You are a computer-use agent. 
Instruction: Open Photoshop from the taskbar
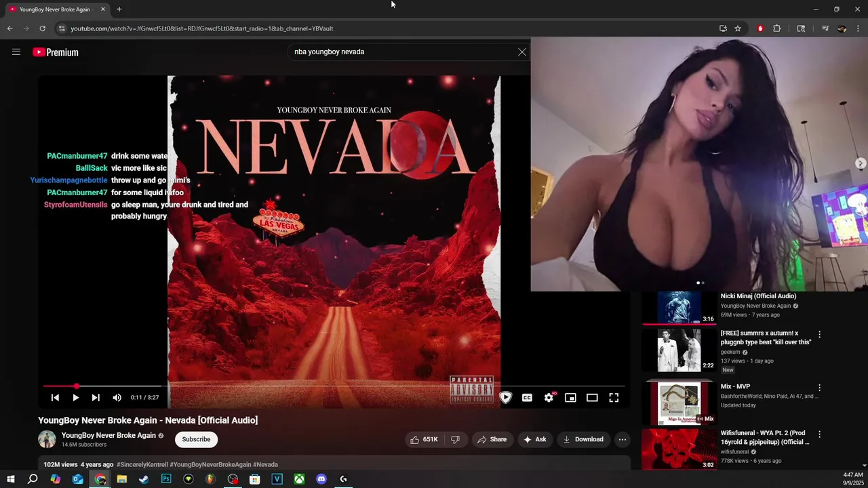(x=166, y=479)
